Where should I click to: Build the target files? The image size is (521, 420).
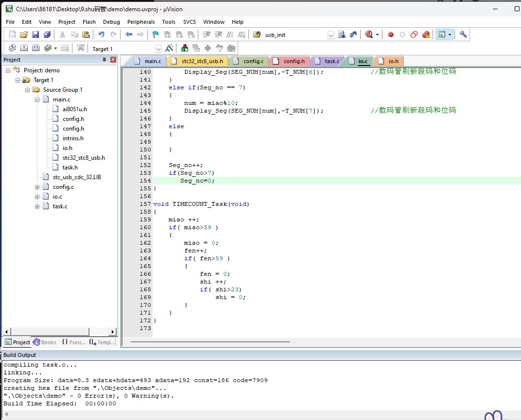click(x=24, y=48)
